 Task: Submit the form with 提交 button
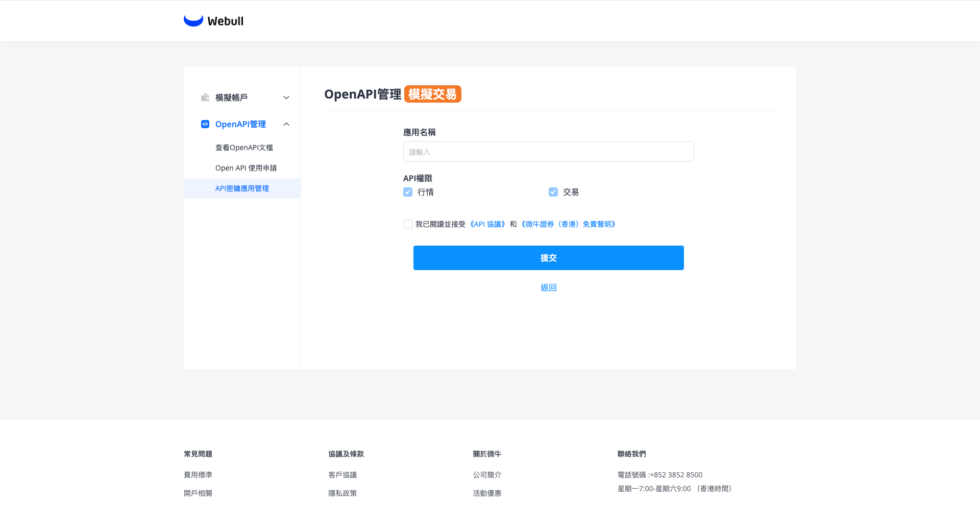(x=549, y=258)
